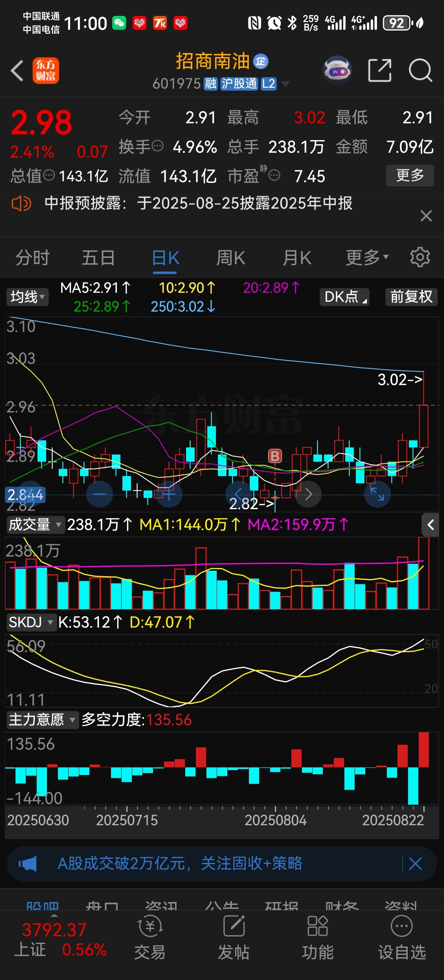
Task: Tap the 多空力度:135.56 value
Action: coord(137,719)
